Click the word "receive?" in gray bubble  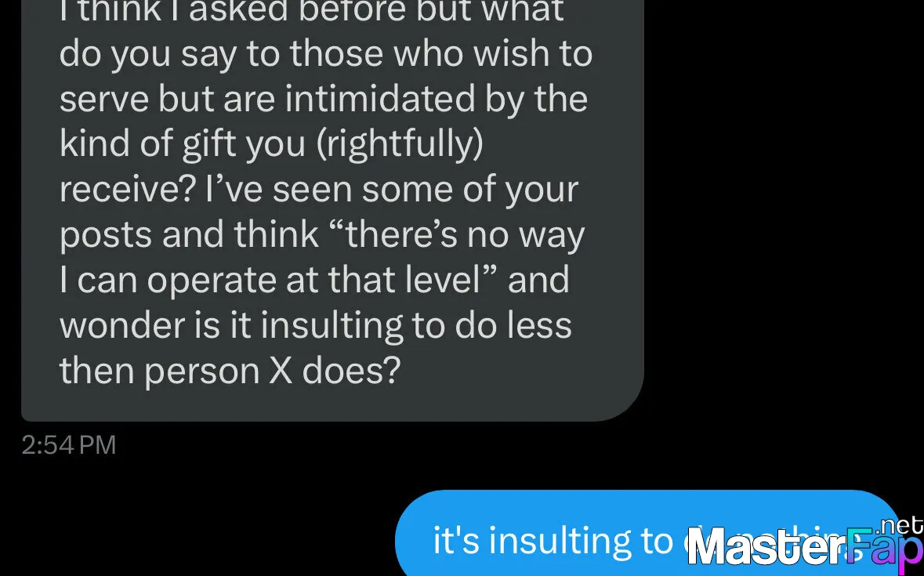(x=128, y=190)
